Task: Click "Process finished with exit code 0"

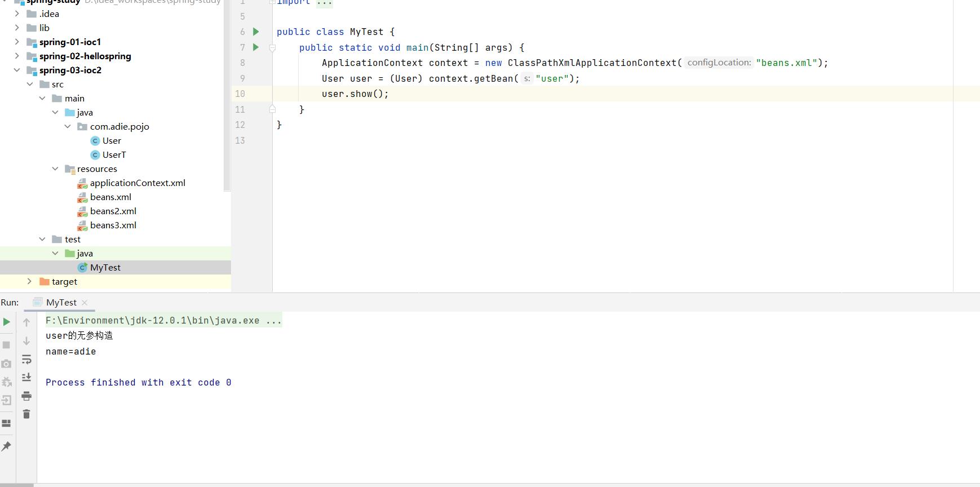Action: click(139, 382)
